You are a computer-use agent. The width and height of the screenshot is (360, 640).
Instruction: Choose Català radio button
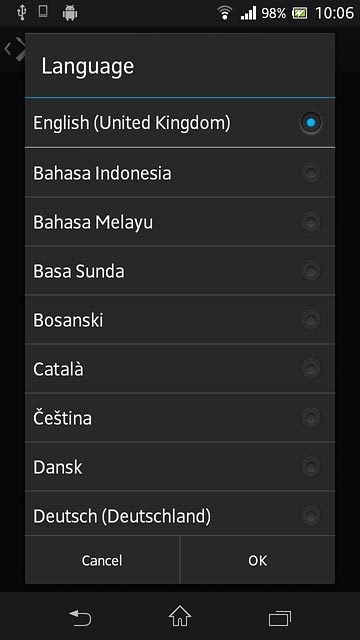[311, 369]
